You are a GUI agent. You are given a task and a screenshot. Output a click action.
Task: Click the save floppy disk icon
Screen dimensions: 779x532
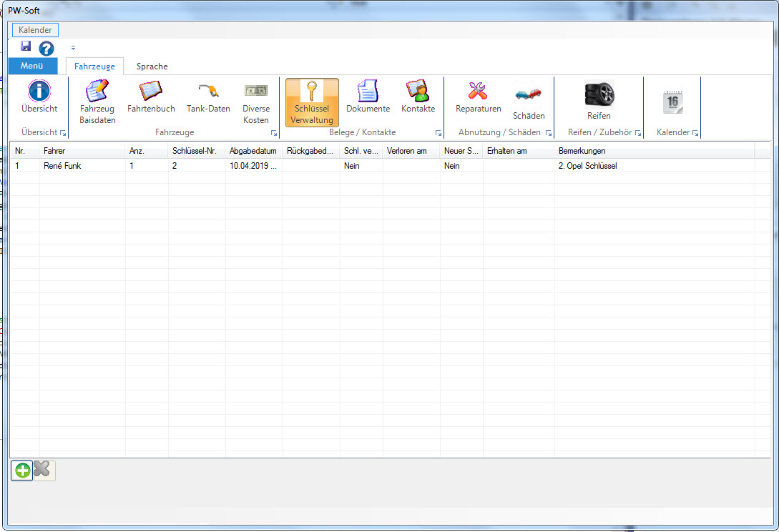pyautogui.click(x=26, y=46)
